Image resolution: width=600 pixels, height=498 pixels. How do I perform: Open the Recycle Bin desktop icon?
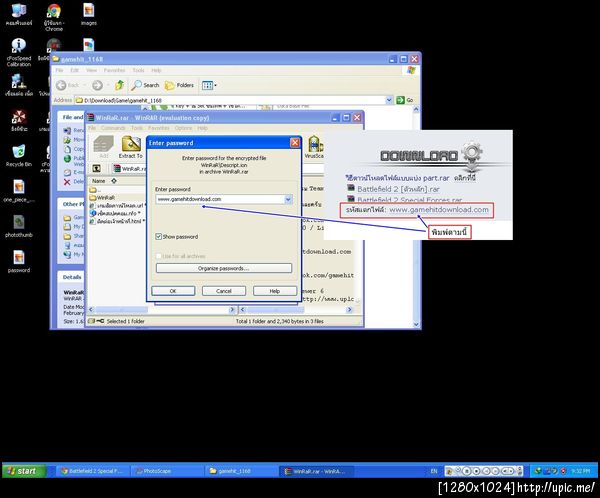tap(19, 155)
